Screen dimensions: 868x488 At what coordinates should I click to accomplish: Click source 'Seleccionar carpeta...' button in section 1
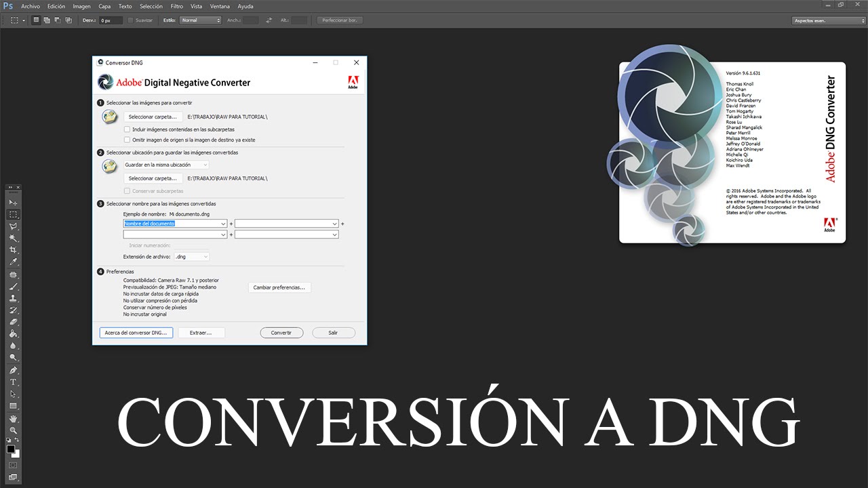[153, 117]
